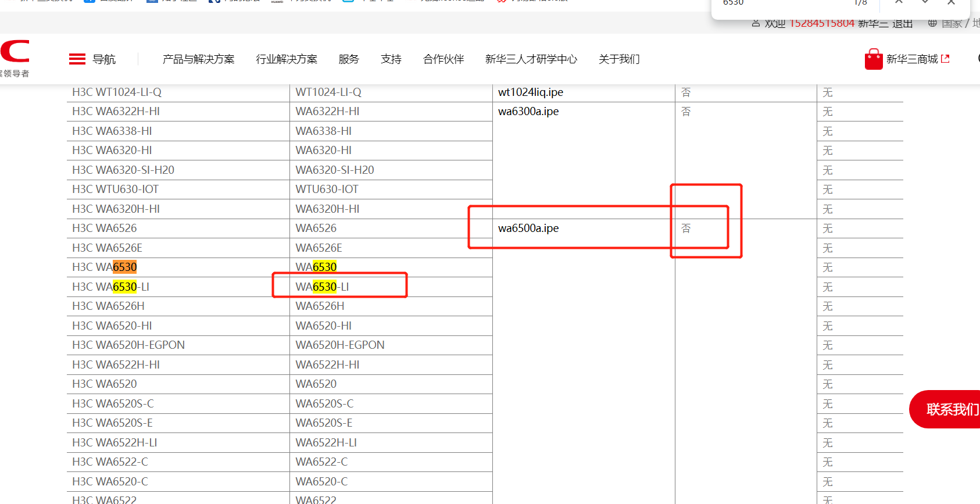This screenshot has width=980, height=504.
Task: Click external-link icon beside 新华三商城
Action: (x=945, y=59)
